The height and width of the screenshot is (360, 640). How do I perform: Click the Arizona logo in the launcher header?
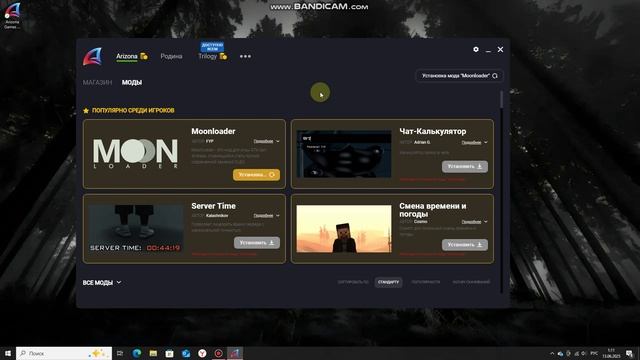coord(93,57)
